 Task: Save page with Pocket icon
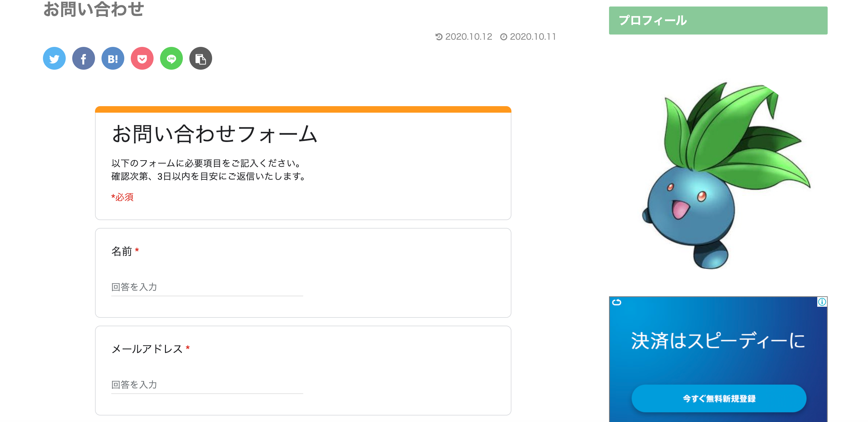[x=142, y=58]
